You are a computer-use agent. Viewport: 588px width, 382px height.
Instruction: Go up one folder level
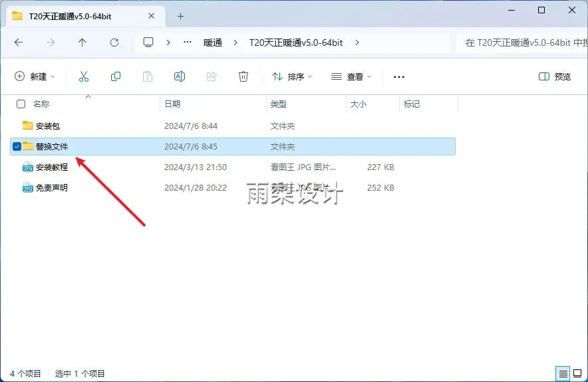[x=82, y=43]
